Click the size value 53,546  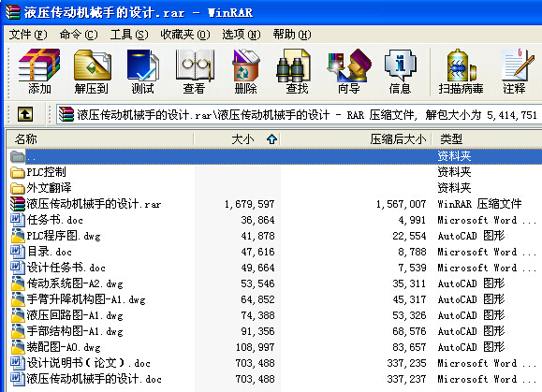click(x=257, y=283)
